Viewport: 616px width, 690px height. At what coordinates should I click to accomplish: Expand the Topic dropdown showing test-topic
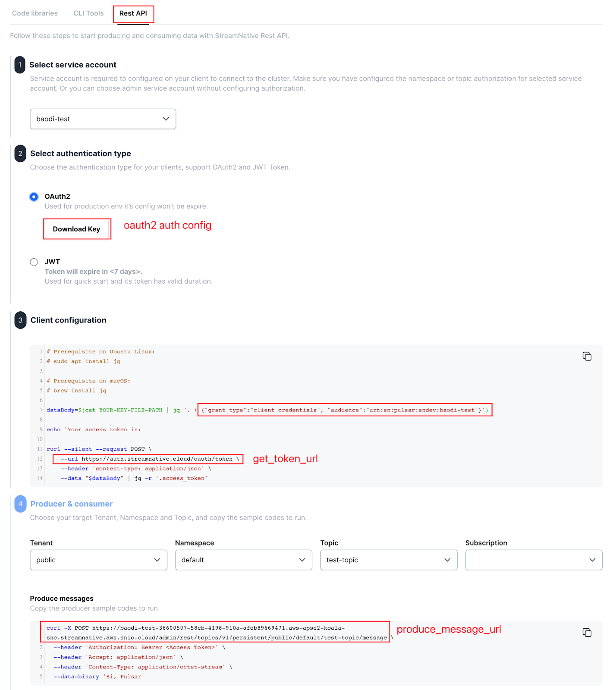[388, 560]
